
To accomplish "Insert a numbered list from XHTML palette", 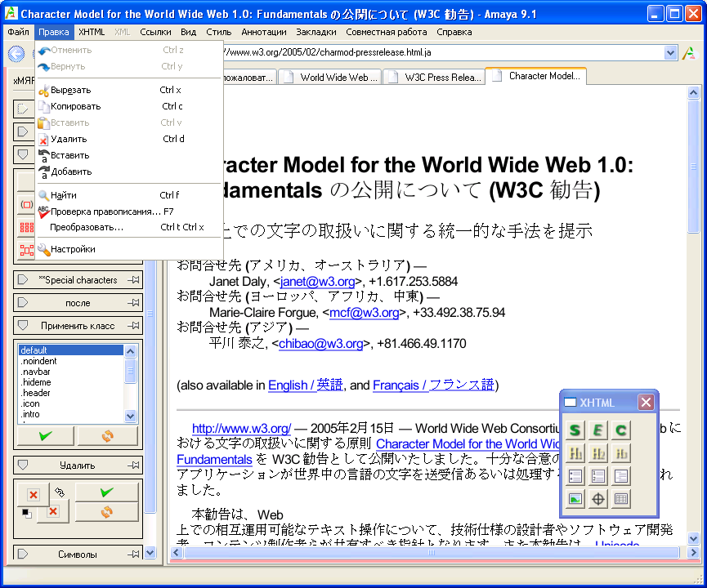I will coord(598,475).
